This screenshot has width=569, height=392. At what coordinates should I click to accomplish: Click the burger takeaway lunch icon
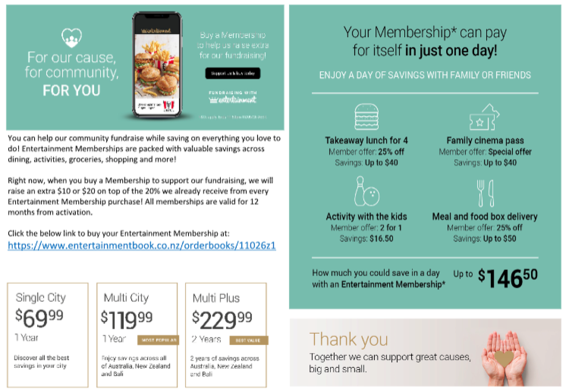[x=366, y=117]
